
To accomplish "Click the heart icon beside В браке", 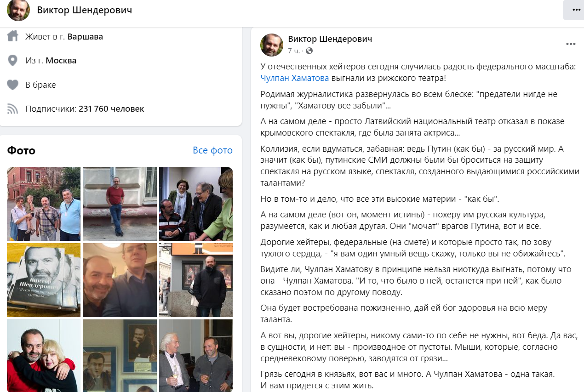I will 13,85.
